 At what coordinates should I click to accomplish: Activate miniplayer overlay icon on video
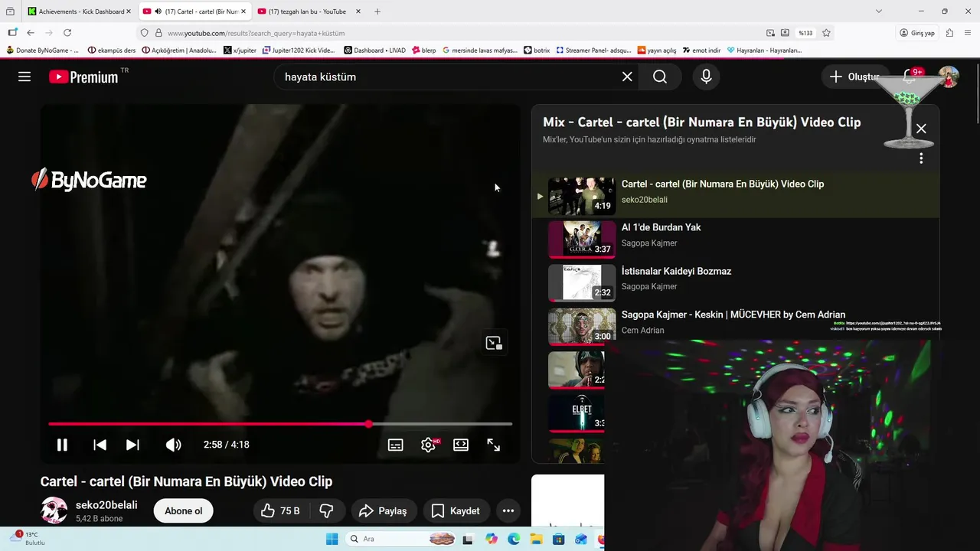494,343
